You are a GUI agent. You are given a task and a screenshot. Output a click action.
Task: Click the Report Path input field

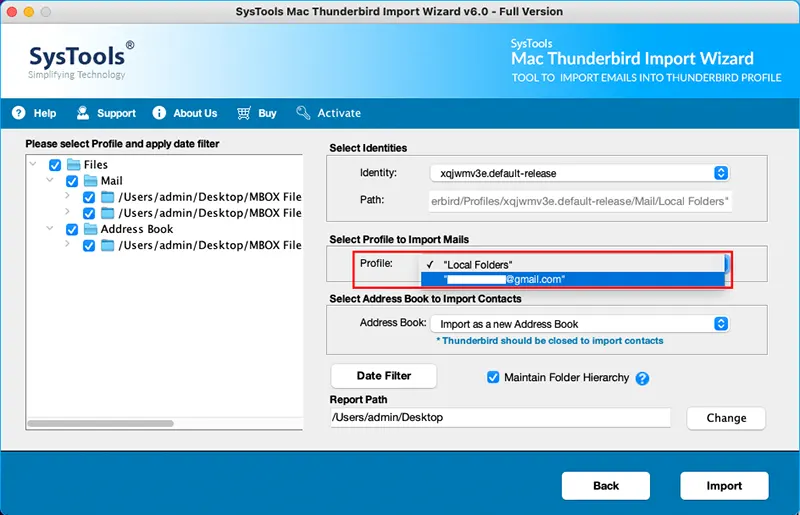pyautogui.click(x=500, y=418)
